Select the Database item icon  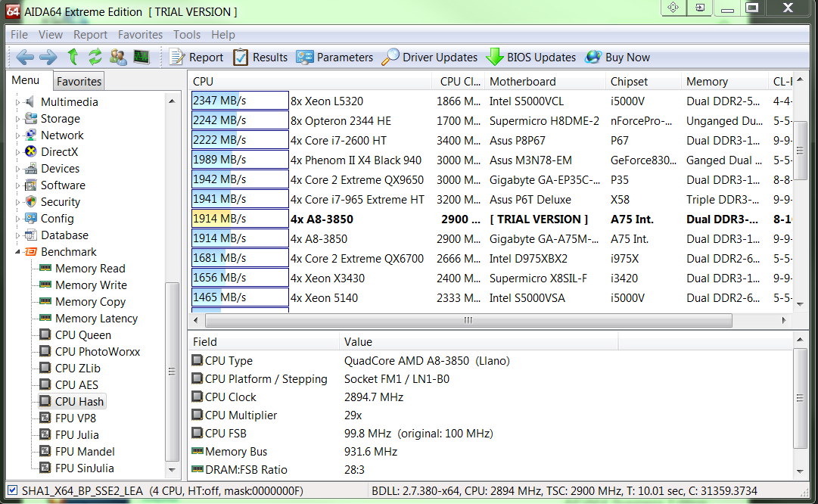click(31, 235)
